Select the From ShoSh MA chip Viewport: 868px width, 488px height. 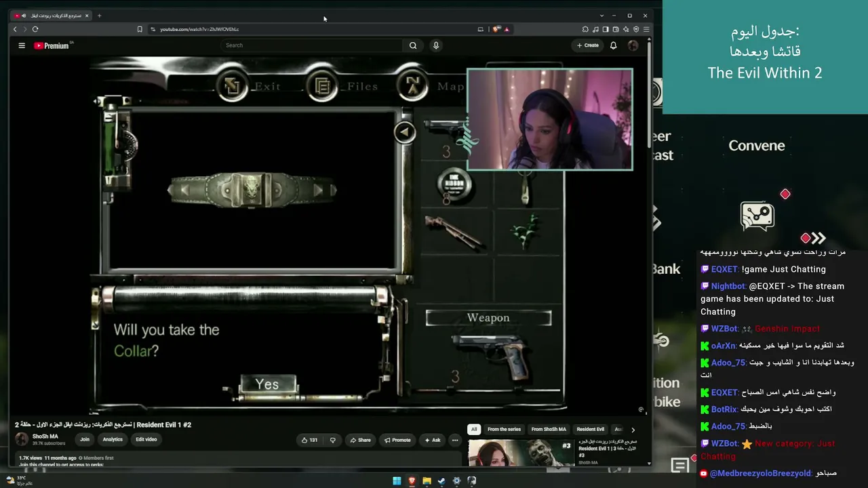(x=549, y=429)
